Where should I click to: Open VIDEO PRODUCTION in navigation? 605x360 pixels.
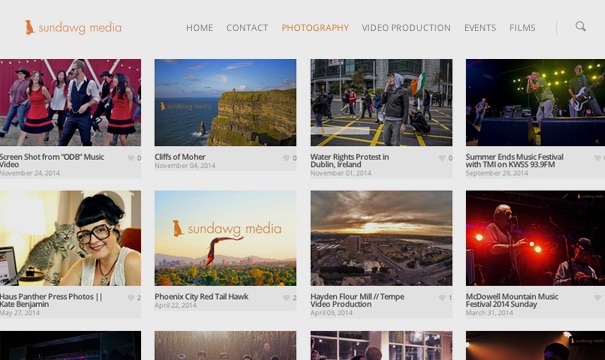point(406,28)
